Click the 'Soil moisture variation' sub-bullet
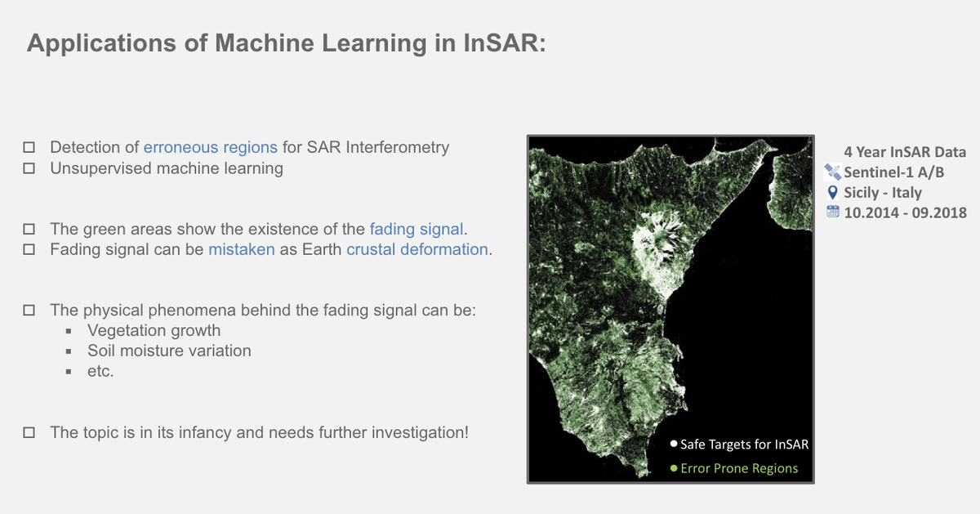980x514 pixels. pyautogui.click(x=169, y=351)
